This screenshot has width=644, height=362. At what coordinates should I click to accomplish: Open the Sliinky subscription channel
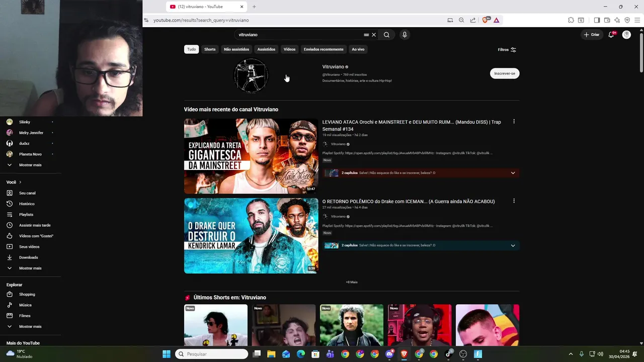pyautogui.click(x=30, y=122)
